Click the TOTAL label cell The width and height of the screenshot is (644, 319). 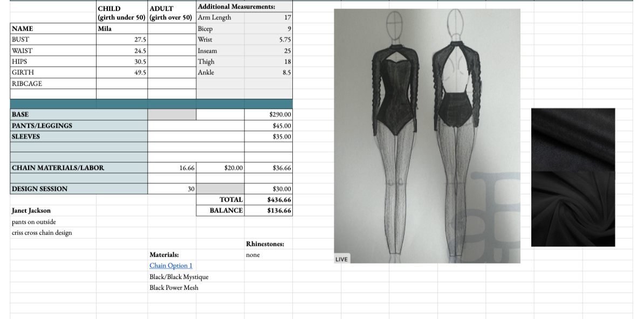point(220,199)
